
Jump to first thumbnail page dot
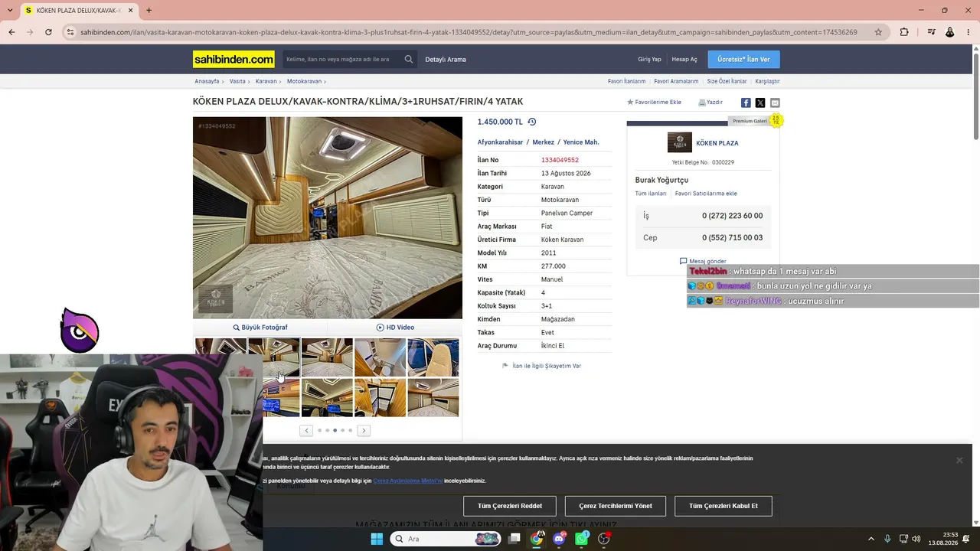[x=319, y=431]
